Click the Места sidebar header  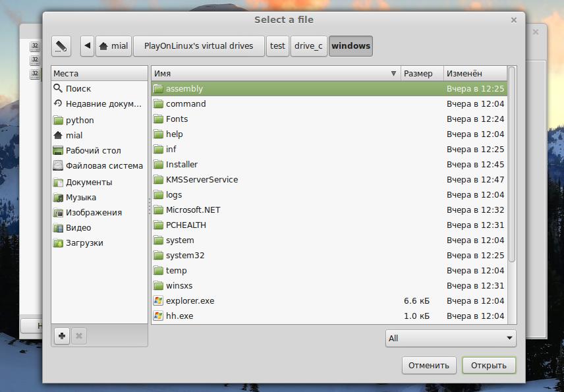[99, 73]
